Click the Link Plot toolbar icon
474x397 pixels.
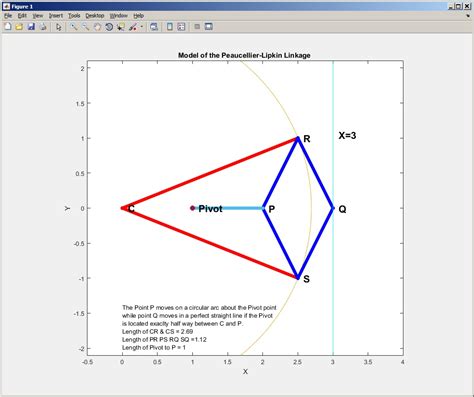[x=154, y=27]
